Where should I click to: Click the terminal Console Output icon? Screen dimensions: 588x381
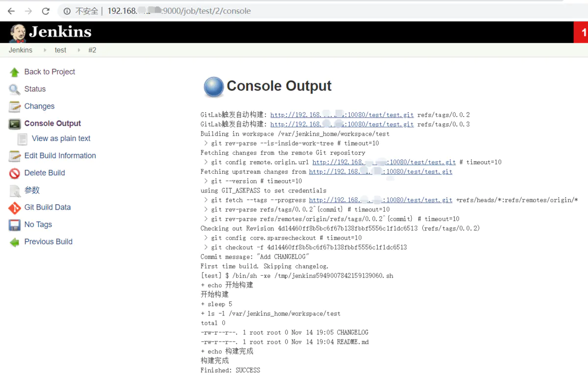point(15,124)
